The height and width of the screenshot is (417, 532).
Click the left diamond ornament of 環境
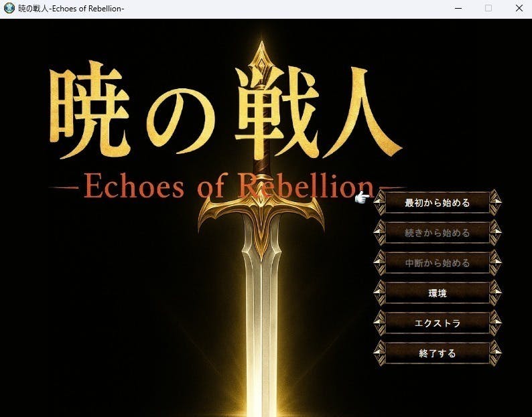[x=380, y=293]
